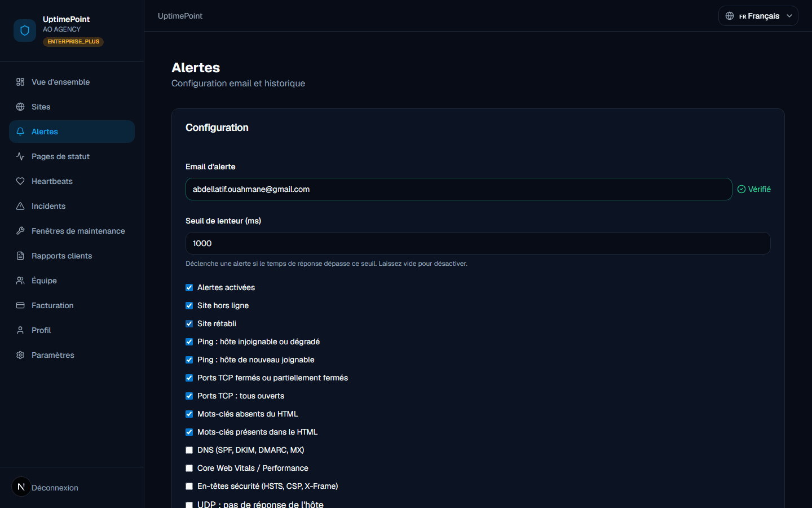Click the UptimePoint breadcrumb in header

[x=180, y=16]
